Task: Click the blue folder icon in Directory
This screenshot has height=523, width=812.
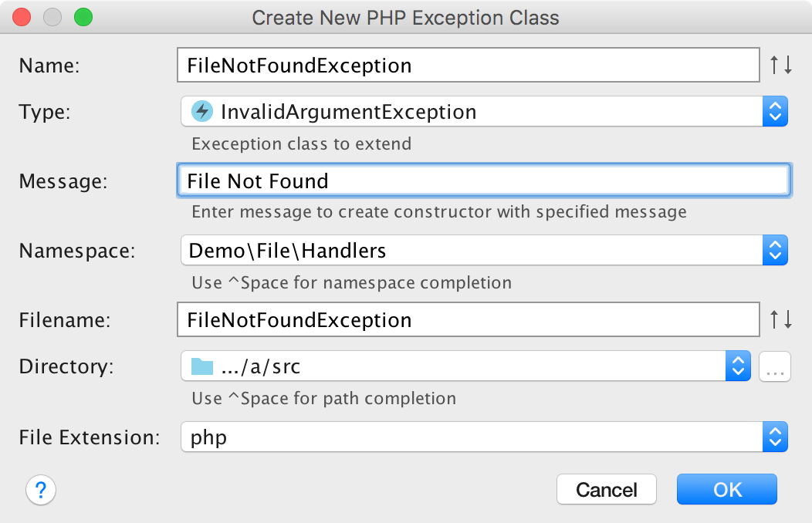Action: pos(202,366)
